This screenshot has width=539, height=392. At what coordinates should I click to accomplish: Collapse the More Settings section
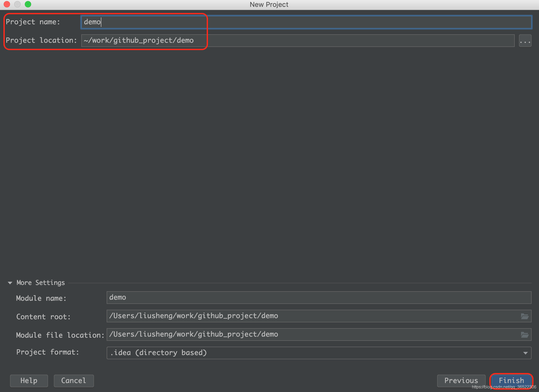[10, 283]
